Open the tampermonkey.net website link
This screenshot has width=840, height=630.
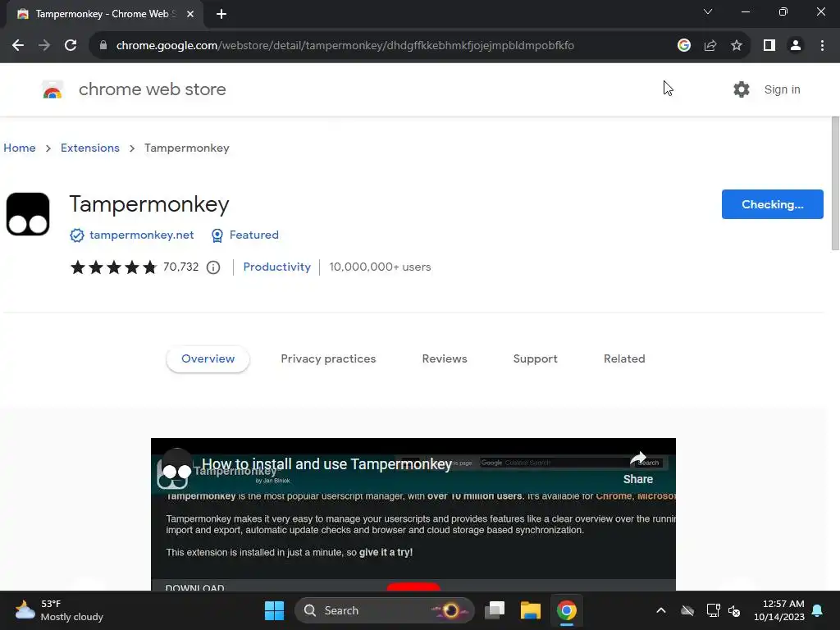(x=141, y=235)
